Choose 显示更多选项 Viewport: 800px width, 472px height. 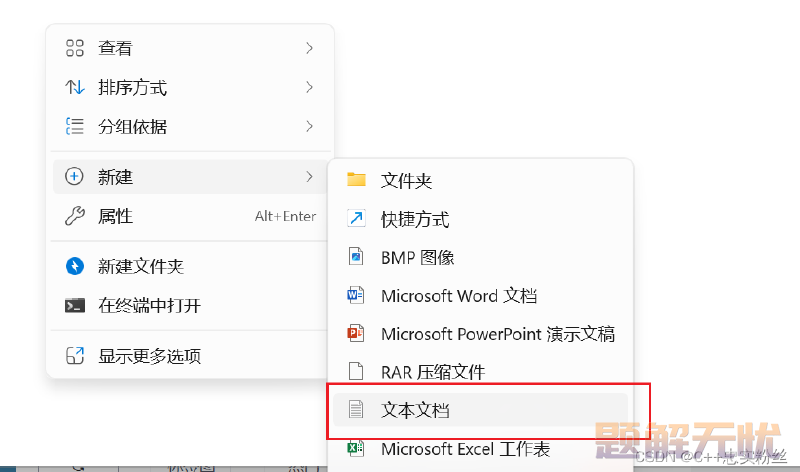(x=190, y=356)
